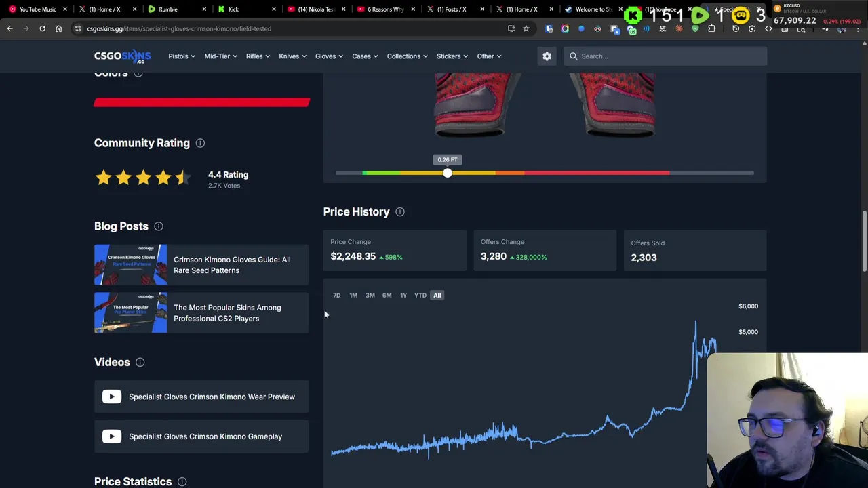Image resolution: width=868 pixels, height=488 pixels.
Task: Bookmark this page with star icon
Action: (x=526, y=28)
